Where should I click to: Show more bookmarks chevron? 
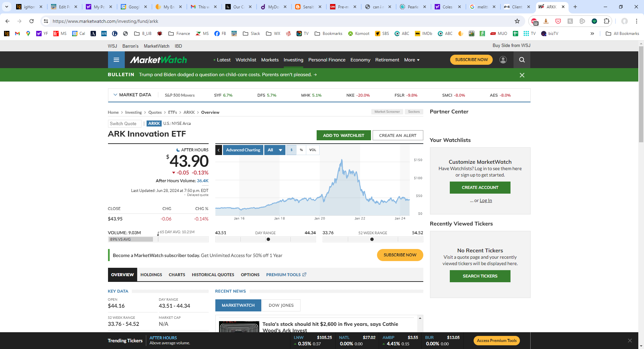click(x=592, y=34)
